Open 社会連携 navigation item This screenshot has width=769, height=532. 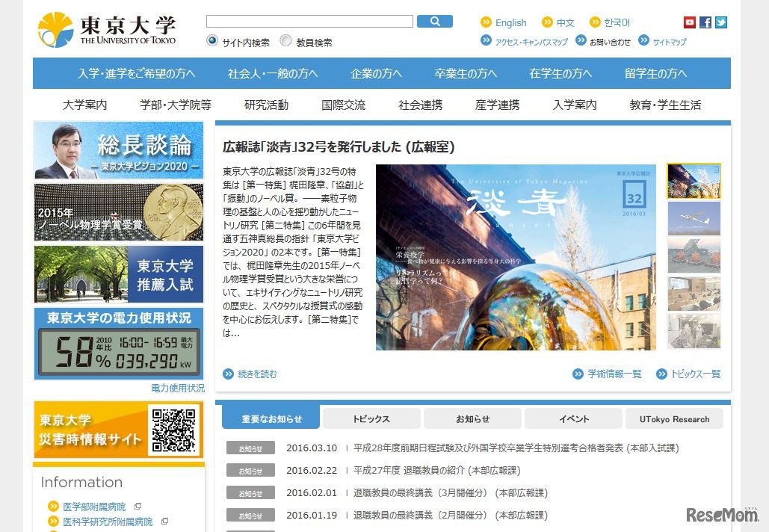pos(420,105)
